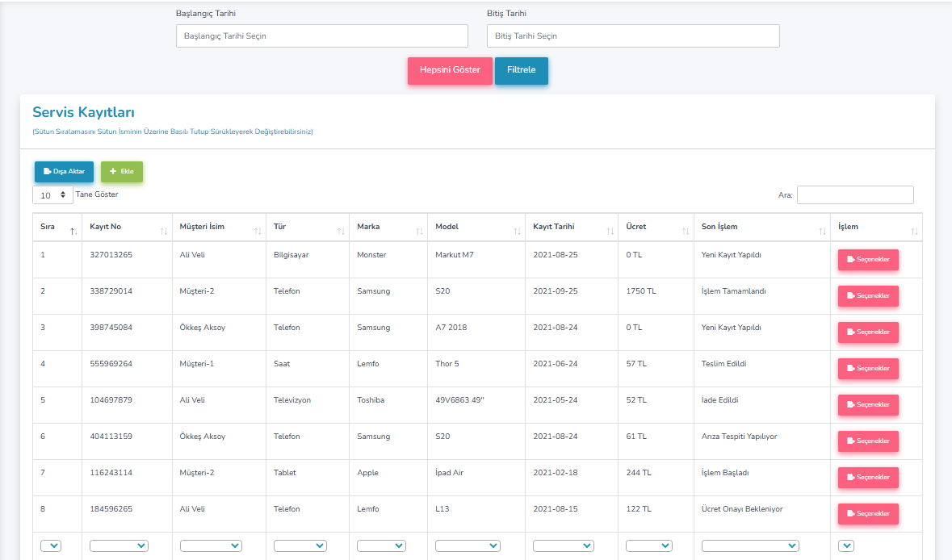Open Seçenekler for the iPad Air row
This screenshot has height=560, width=952.
tap(868, 478)
